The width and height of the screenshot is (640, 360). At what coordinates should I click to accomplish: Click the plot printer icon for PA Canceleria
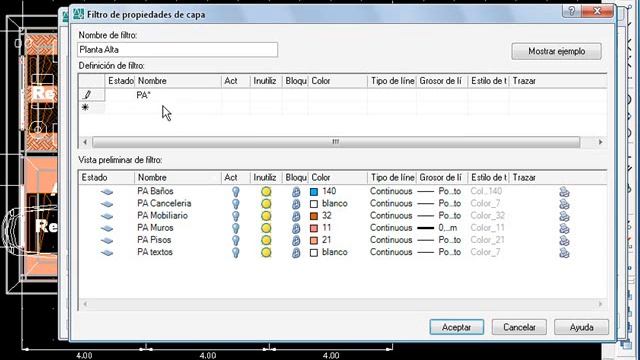tap(564, 204)
